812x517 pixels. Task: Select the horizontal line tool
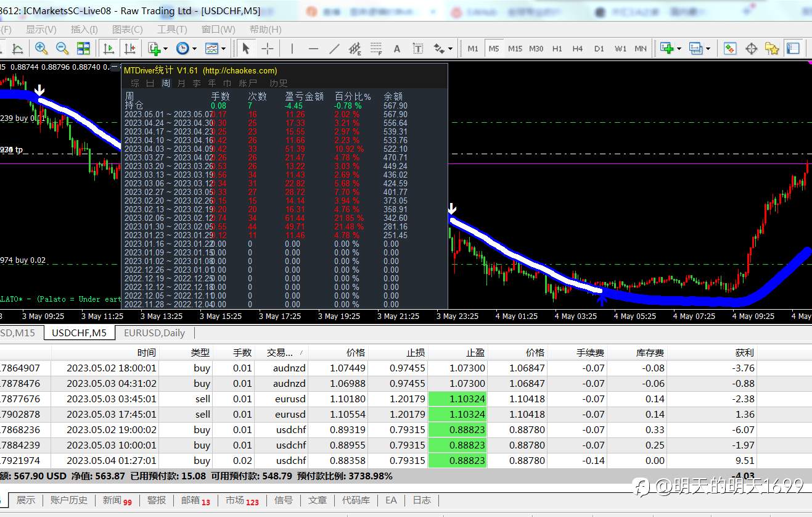pyautogui.click(x=313, y=48)
